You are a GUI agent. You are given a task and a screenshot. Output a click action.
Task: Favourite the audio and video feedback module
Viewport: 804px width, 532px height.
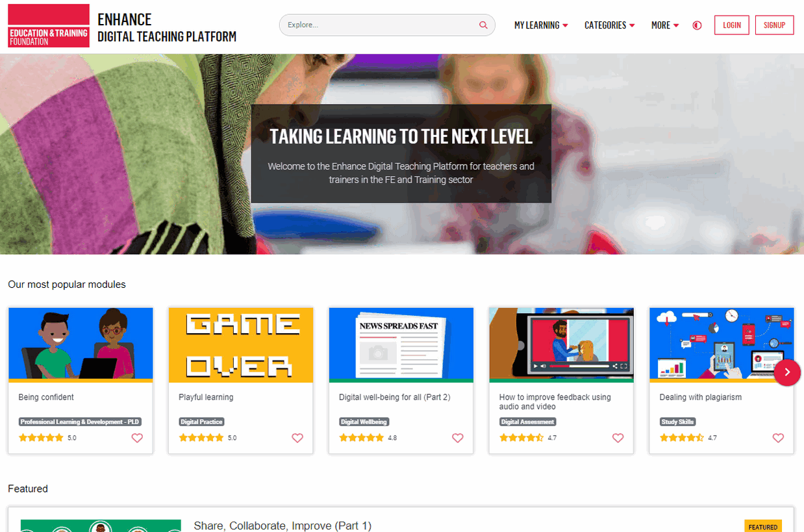tap(618, 438)
